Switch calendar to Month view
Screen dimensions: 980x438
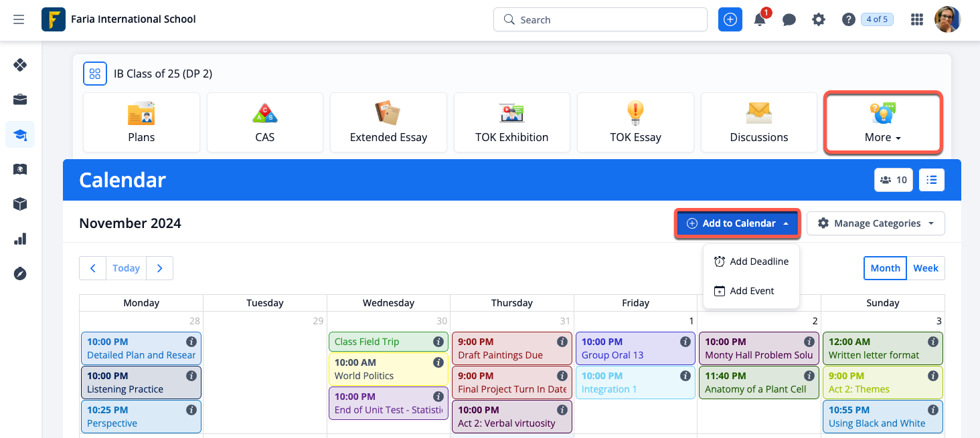[x=885, y=268]
